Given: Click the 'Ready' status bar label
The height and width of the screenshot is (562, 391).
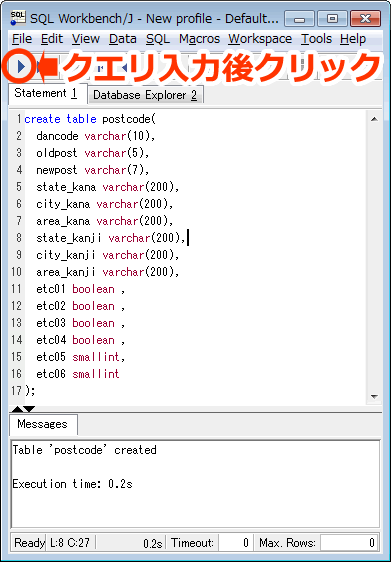Looking at the screenshot, I should pos(29,543).
